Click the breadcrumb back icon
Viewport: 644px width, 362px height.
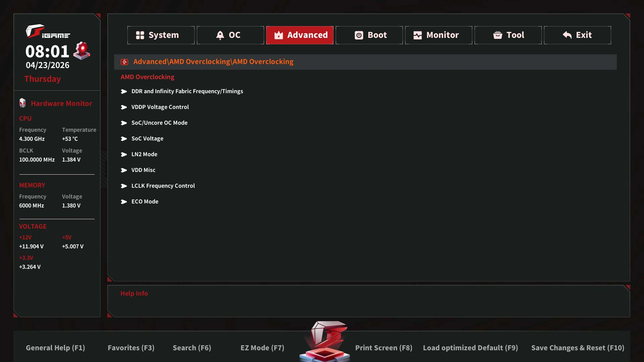point(124,62)
